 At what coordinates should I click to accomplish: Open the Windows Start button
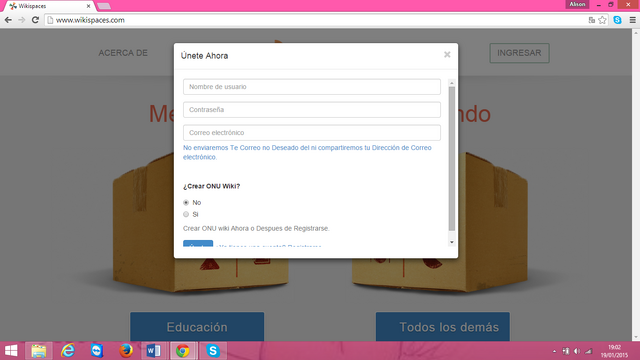[11, 351]
